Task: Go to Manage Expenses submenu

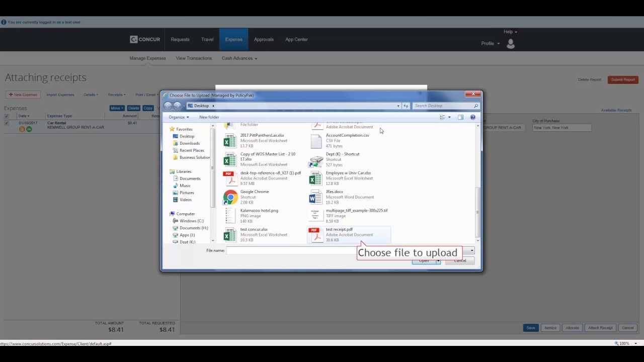Action: pyautogui.click(x=147, y=58)
